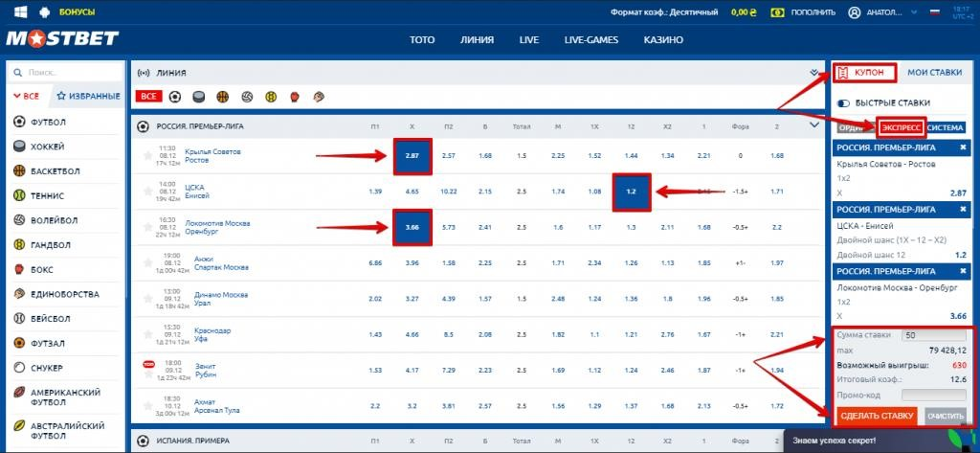Filter line by handball icon
Screen dimensions: 980x453
[x=271, y=97]
